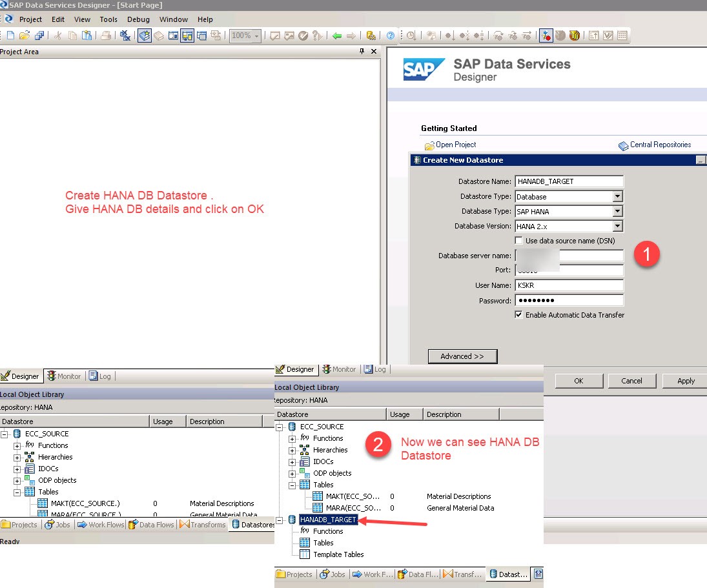Click the Open folder toolbar icon
The height and width of the screenshot is (588, 707).
click(x=25, y=35)
